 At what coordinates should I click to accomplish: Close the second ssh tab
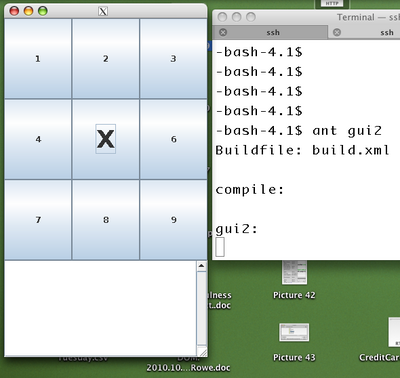[x=337, y=32]
